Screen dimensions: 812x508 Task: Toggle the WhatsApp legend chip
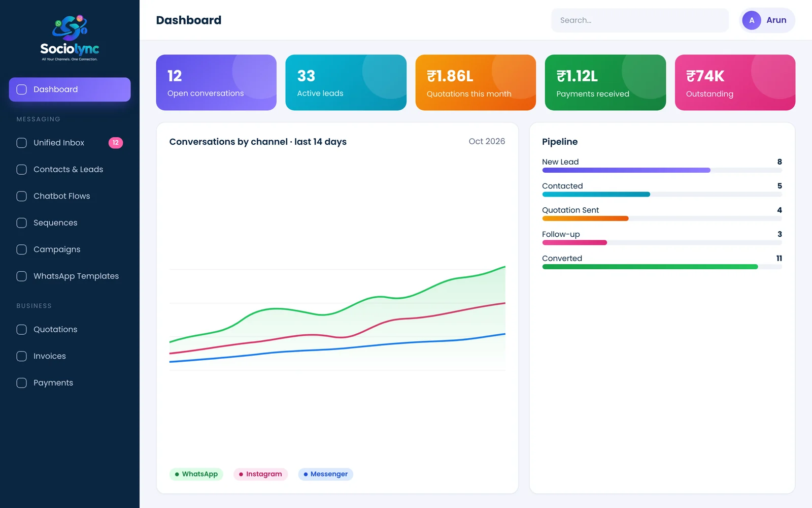point(196,474)
